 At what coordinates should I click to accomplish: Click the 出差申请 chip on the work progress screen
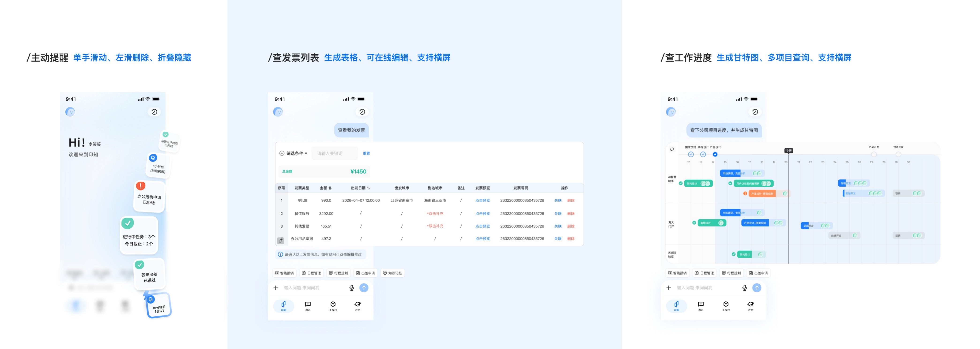click(x=758, y=273)
